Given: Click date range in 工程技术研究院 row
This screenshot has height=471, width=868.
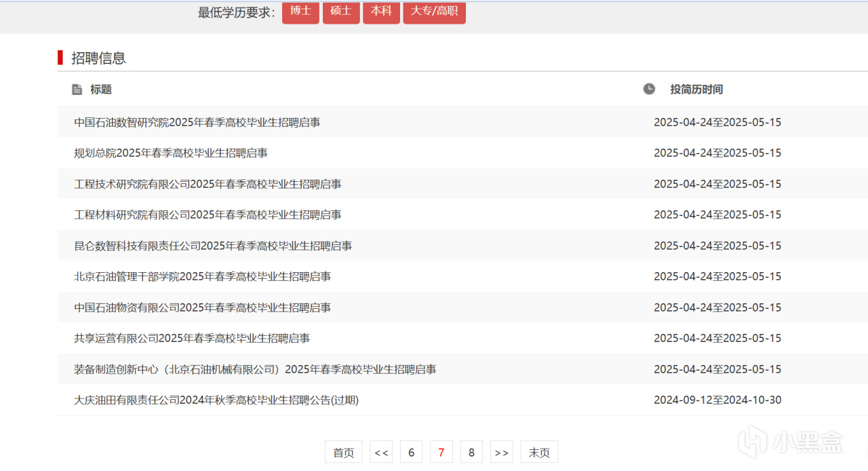Looking at the screenshot, I should (717, 184).
